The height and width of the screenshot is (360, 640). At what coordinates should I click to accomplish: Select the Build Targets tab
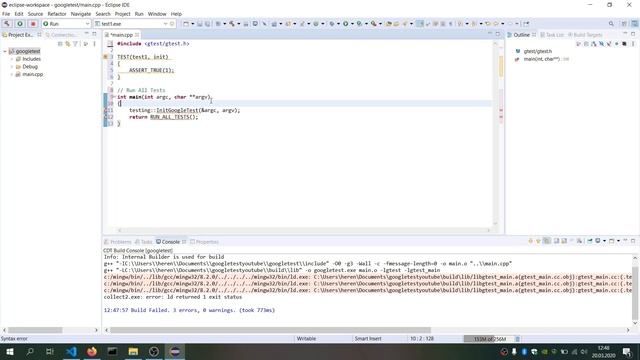click(x=585, y=35)
